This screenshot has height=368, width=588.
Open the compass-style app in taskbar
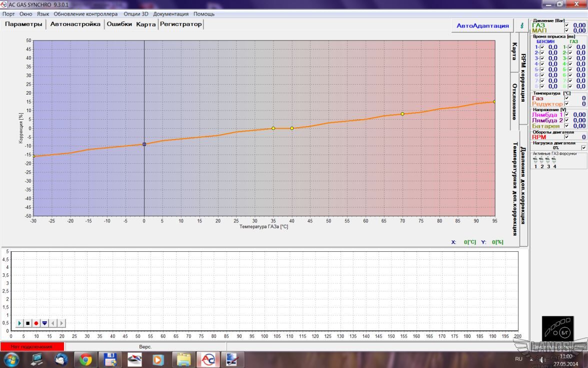coord(134,359)
